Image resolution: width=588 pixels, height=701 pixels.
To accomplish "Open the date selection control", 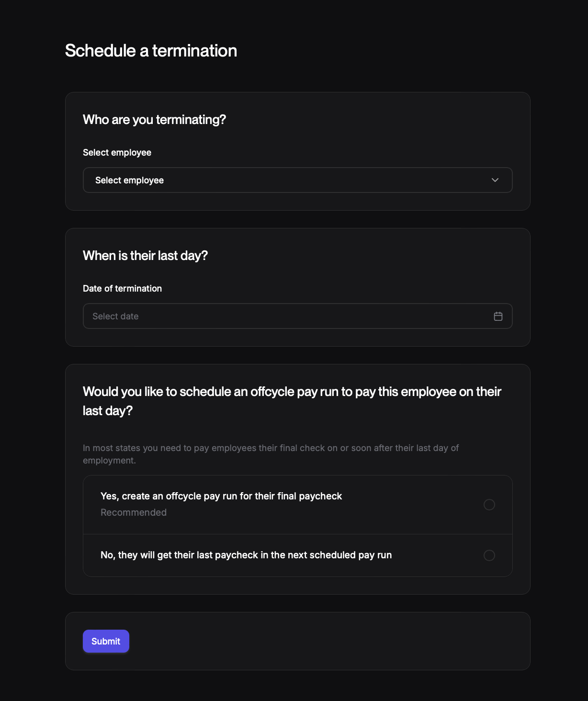I will tap(297, 316).
